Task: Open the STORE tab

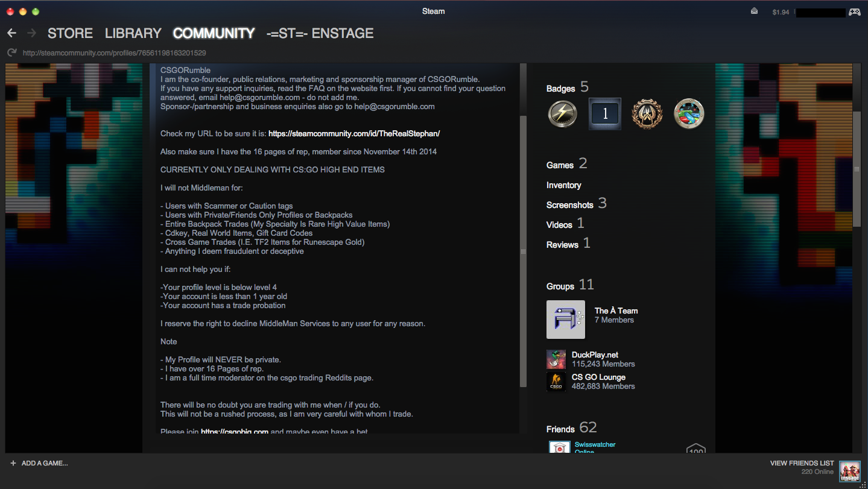Action: 70,33
